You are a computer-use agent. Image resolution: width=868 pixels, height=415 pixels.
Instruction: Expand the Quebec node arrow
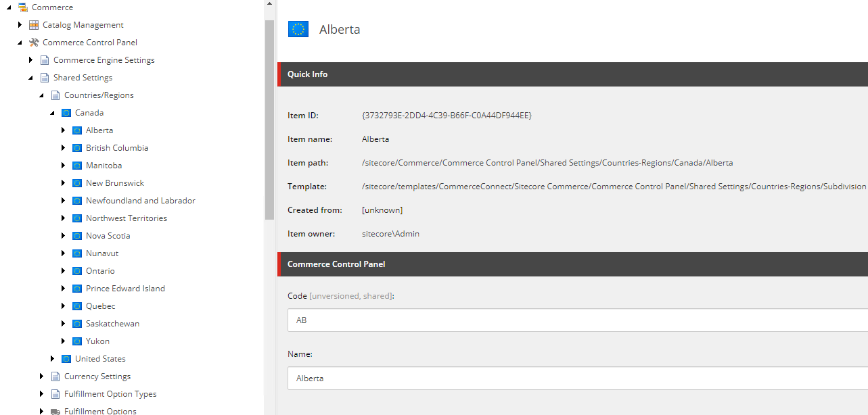63,306
